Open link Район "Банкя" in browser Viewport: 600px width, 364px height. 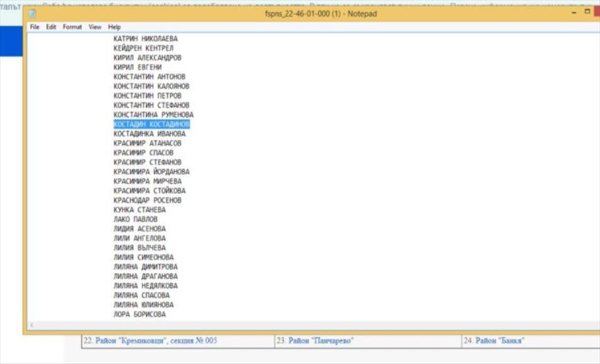[x=500, y=340]
